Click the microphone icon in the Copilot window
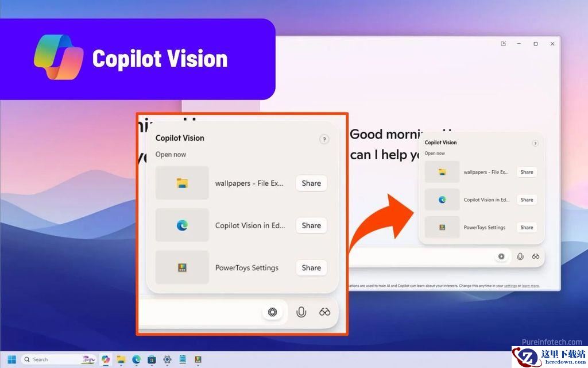 point(520,256)
